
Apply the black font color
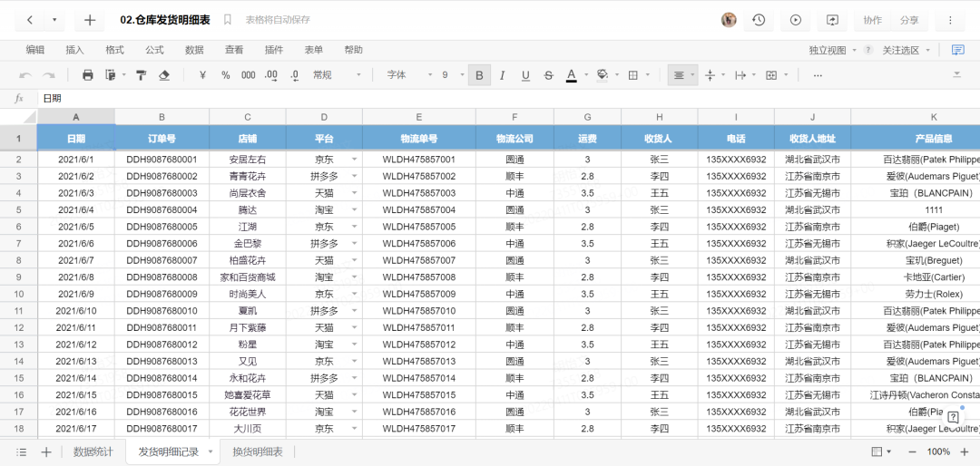(x=572, y=75)
